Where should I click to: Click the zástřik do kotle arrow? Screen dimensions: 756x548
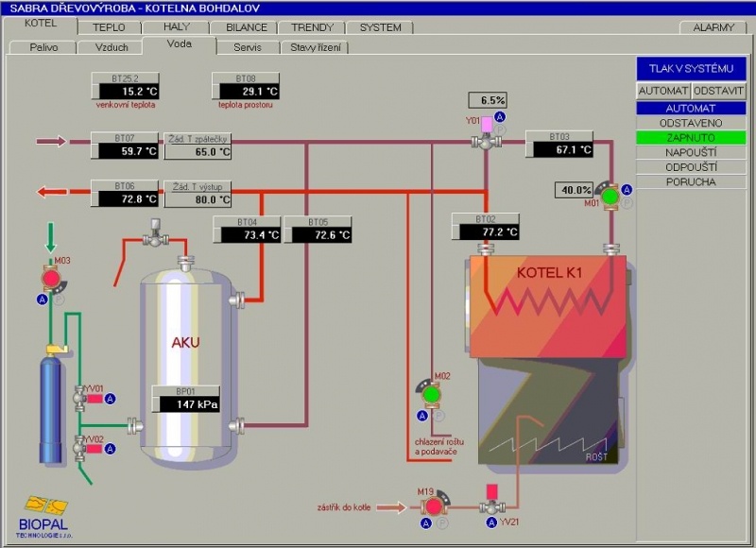pyautogui.click(x=391, y=507)
